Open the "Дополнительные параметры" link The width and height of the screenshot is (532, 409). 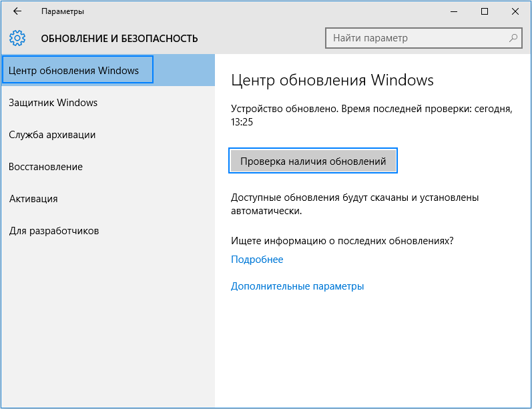click(297, 286)
